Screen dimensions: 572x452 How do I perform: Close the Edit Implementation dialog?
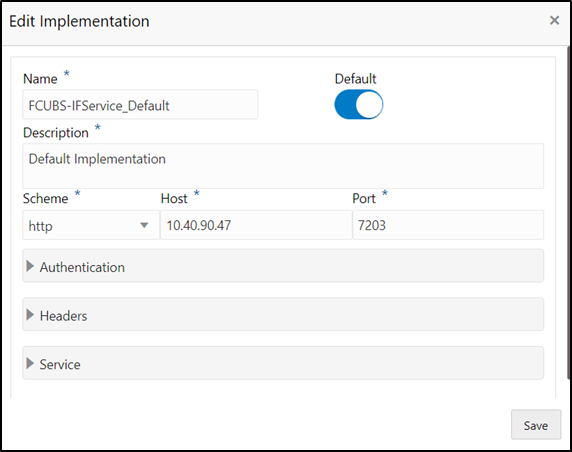point(554,20)
